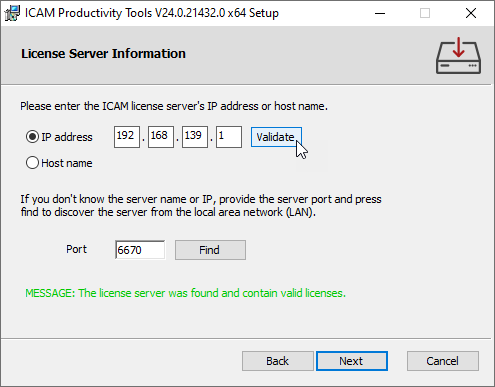495x387 pixels.
Task: Go Back to the previous page
Action: [278, 361]
